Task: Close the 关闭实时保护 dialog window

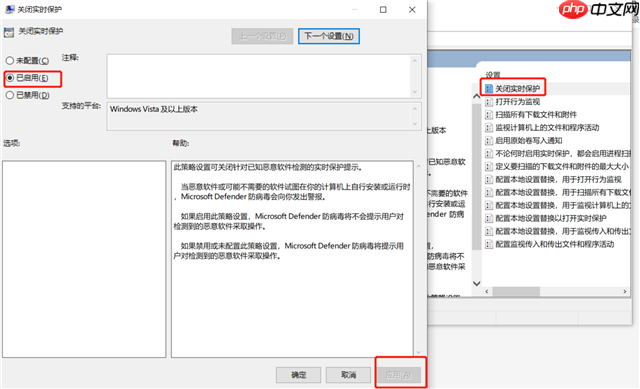Action: pos(412,9)
